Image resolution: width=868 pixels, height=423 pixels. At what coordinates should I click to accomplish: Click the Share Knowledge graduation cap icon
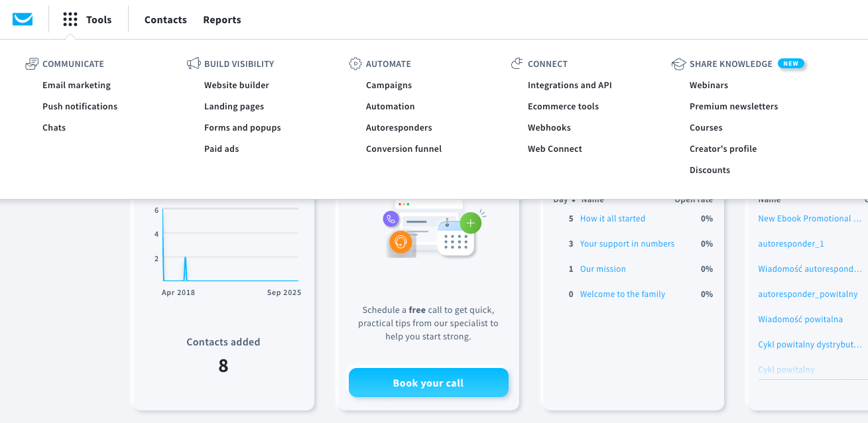[678, 64]
